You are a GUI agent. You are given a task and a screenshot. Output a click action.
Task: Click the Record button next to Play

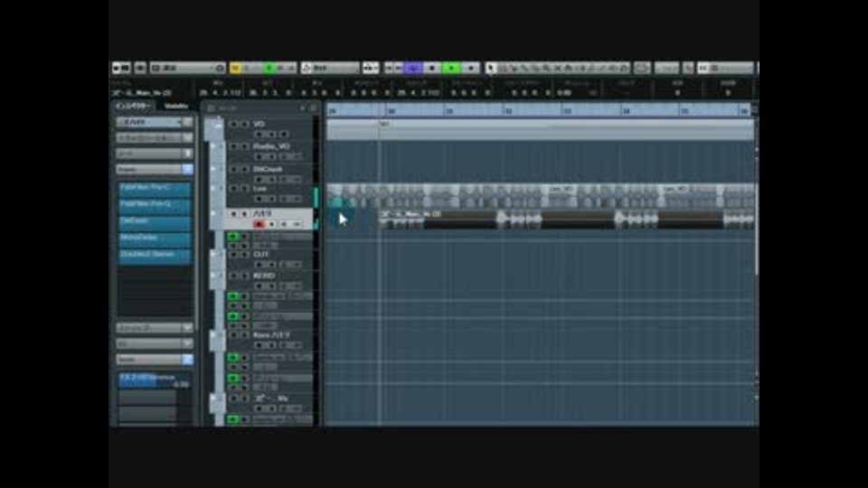[471, 68]
